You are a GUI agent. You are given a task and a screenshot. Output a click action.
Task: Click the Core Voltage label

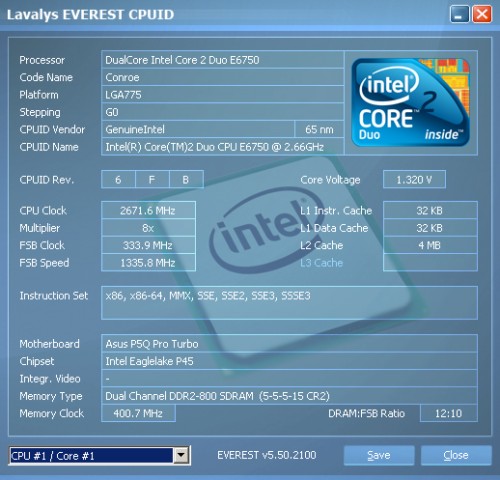330,180
